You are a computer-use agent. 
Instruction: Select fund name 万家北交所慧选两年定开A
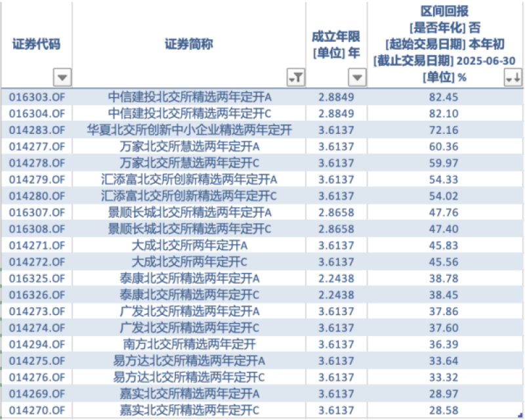click(190, 146)
